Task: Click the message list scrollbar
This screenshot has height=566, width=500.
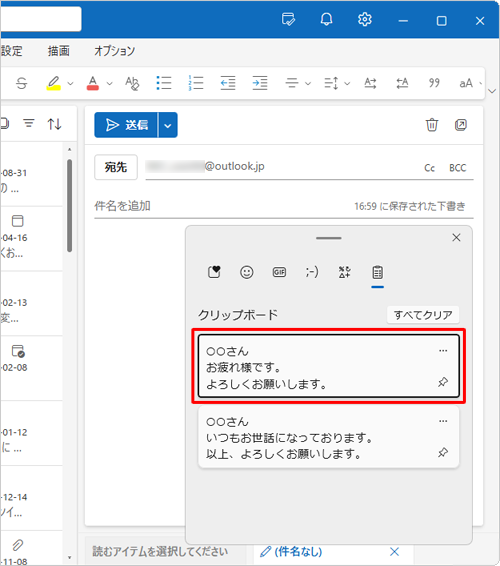Action: 69,206
